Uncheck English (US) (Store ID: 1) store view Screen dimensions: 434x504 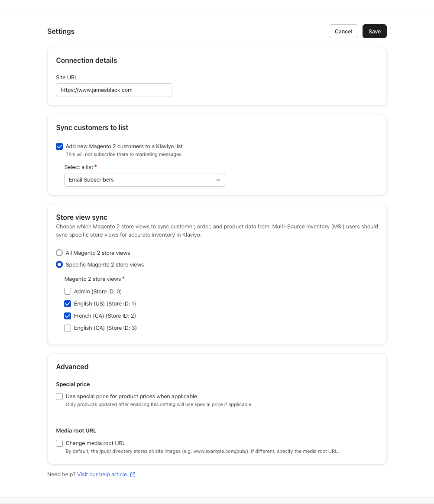(x=68, y=304)
